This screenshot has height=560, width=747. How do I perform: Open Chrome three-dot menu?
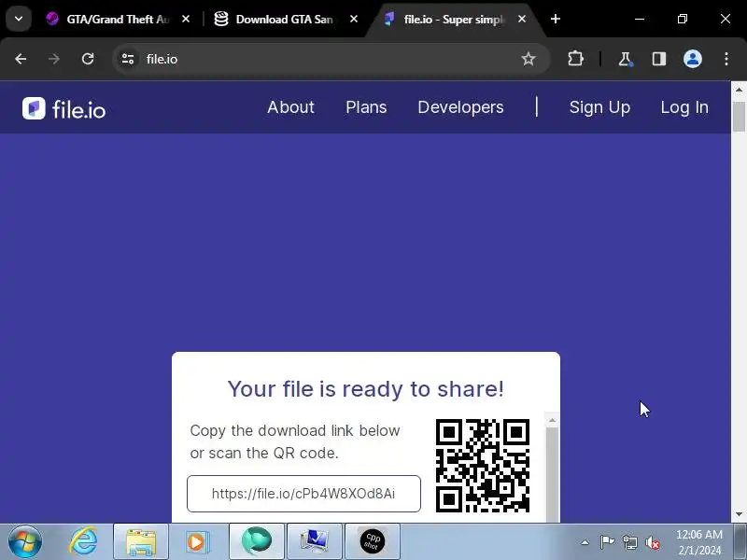(x=726, y=59)
